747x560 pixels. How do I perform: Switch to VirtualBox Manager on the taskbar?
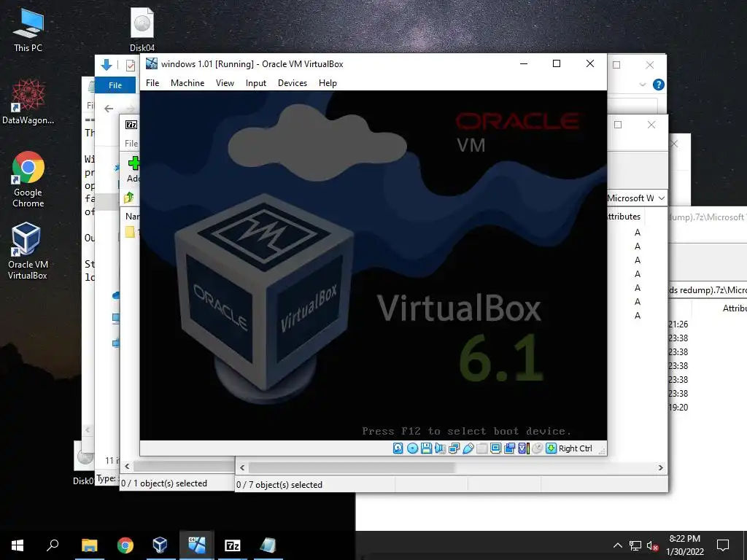coord(160,545)
